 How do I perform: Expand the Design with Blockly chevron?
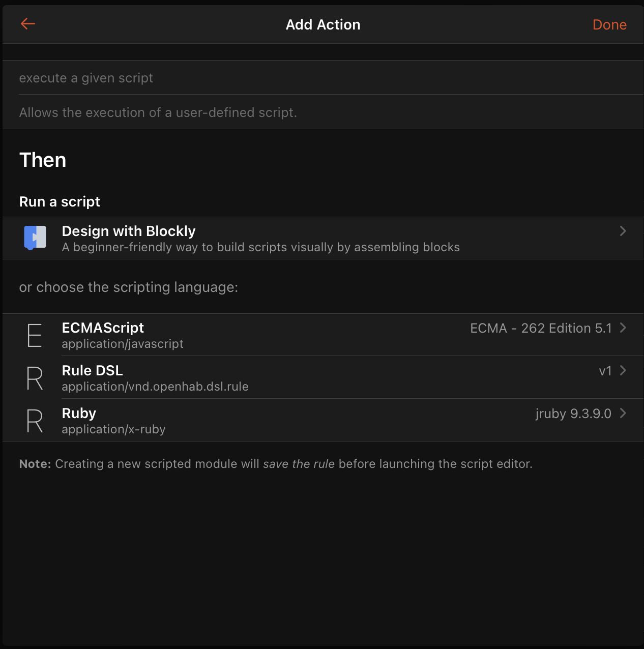click(x=623, y=231)
